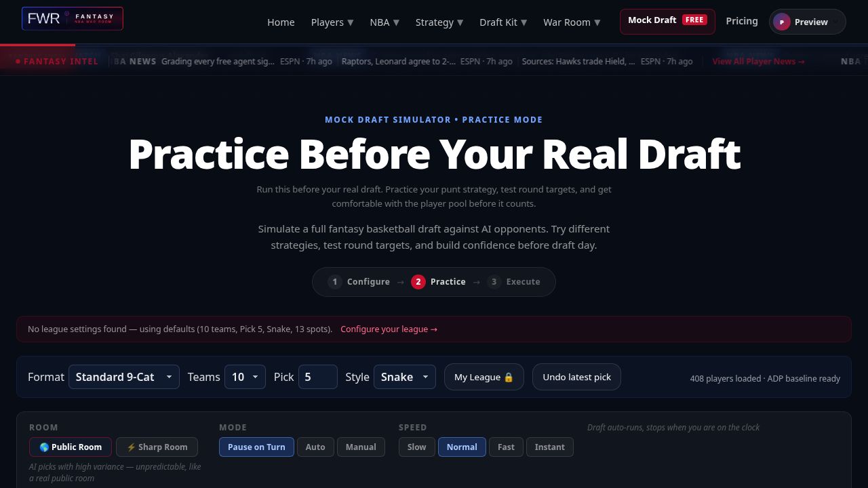Expand the War Room menu
Screen dimensions: 868x488
[572, 22]
